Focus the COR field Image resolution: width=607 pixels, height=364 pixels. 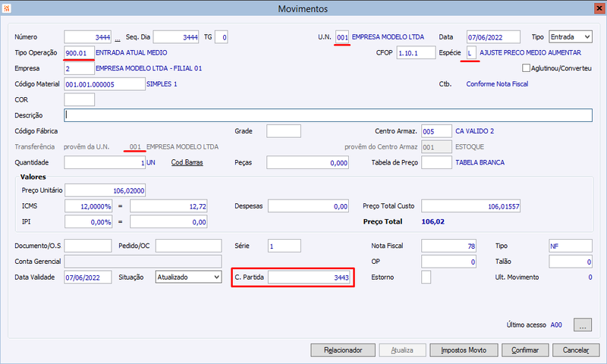[x=79, y=99]
